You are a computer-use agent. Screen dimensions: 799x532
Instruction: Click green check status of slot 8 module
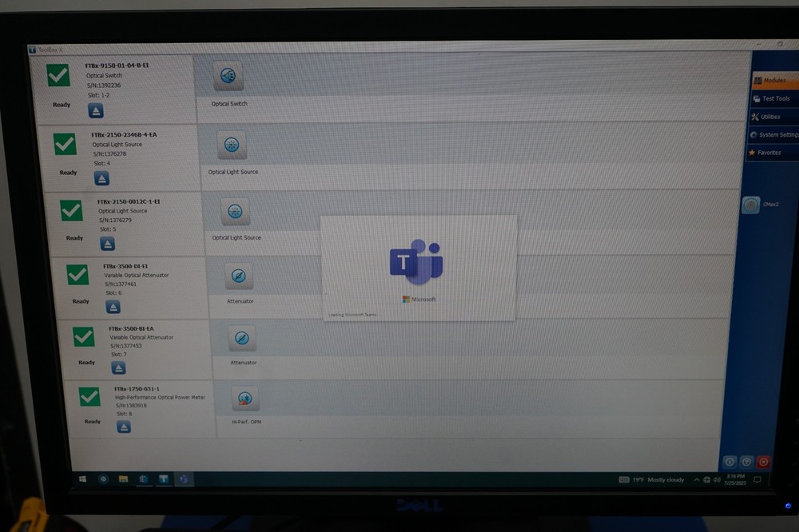(89, 396)
